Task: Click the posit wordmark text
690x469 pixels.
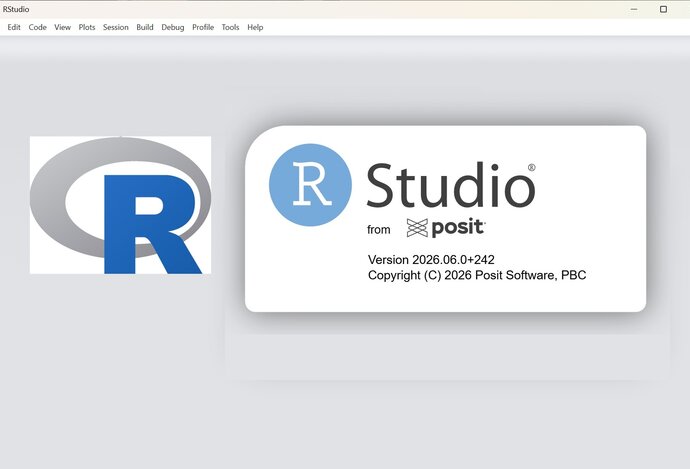Action: [458, 228]
